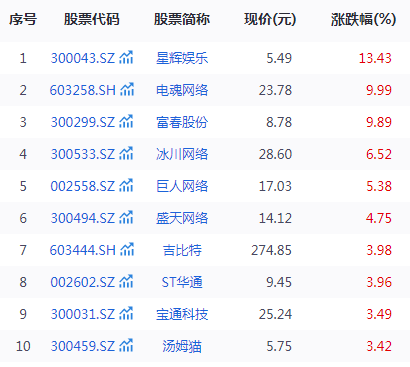410x367 pixels.
Task: Open chart icon beside 300533.SZ
Action: pos(126,154)
